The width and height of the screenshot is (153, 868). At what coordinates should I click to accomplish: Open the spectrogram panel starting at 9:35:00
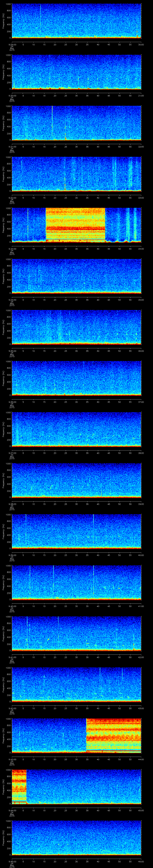[x=76, y=327]
